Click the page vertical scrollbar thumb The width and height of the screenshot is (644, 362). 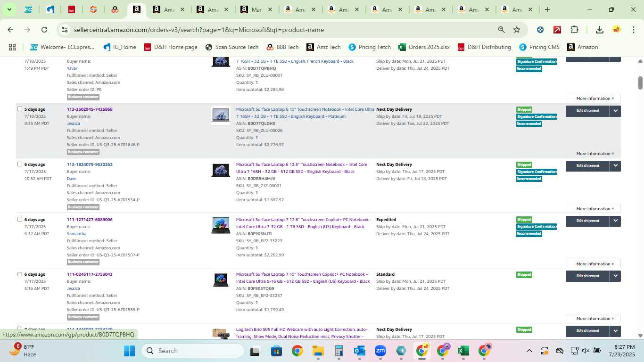point(640,82)
